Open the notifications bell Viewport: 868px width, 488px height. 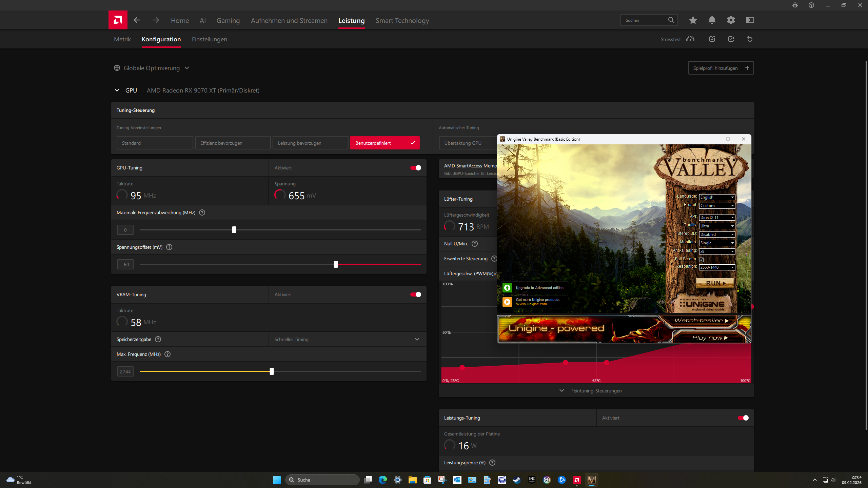point(712,20)
